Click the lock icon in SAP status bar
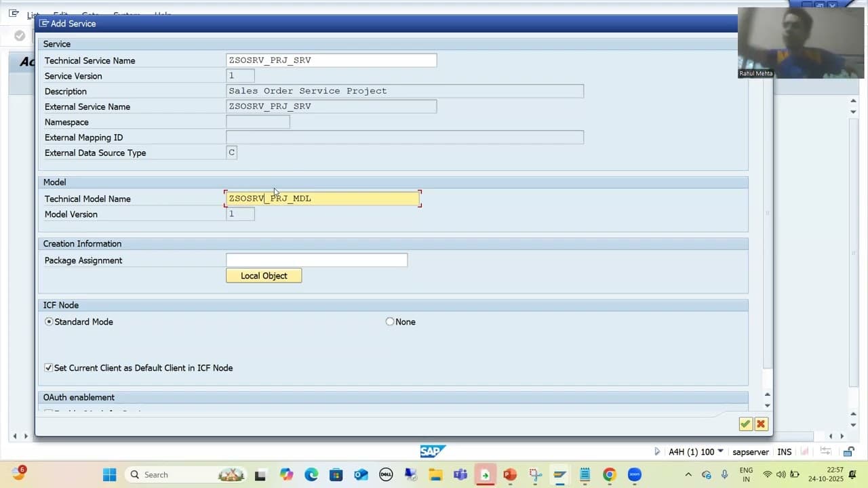This screenshot has width=868, height=488. pos(848,452)
